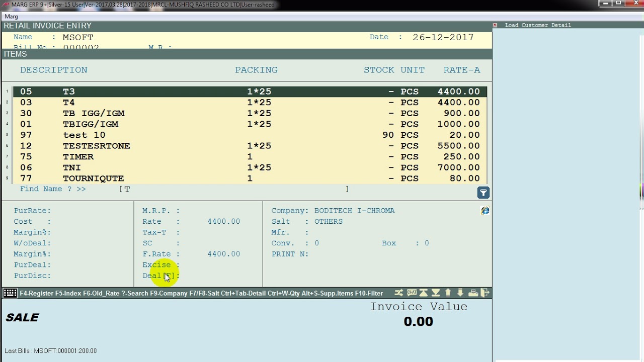Open the Internet Explorer icon
644x362 pixels.
[485, 211]
